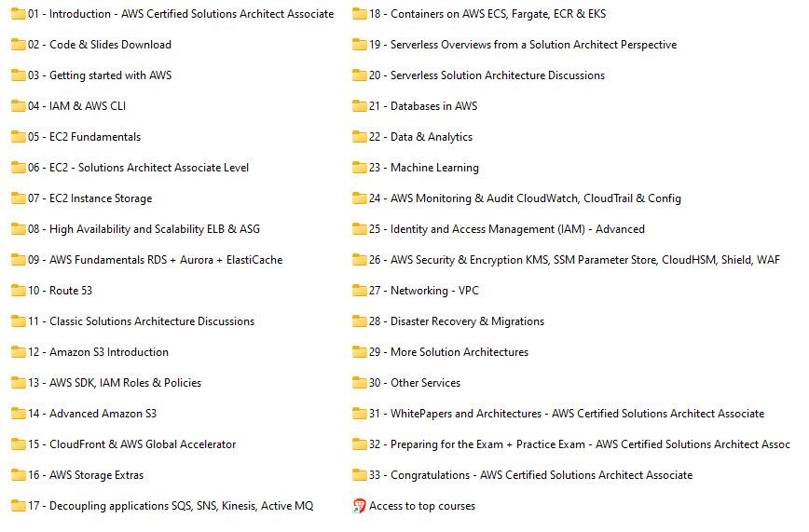Click folder icon of 12 - Amazon S3 Introduction
Image resolution: width=809 pixels, height=532 pixels.
click(x=18, y=352)
